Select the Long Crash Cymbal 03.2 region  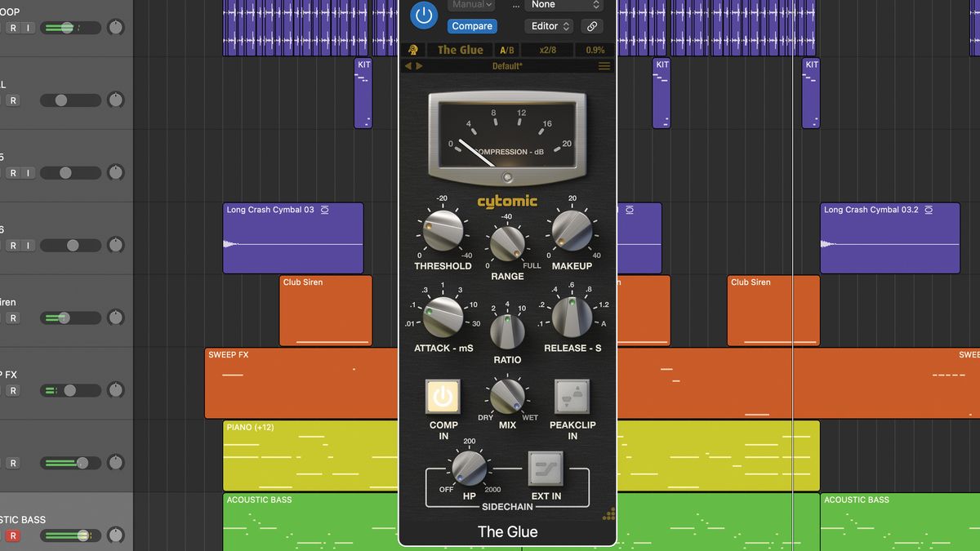890,238
